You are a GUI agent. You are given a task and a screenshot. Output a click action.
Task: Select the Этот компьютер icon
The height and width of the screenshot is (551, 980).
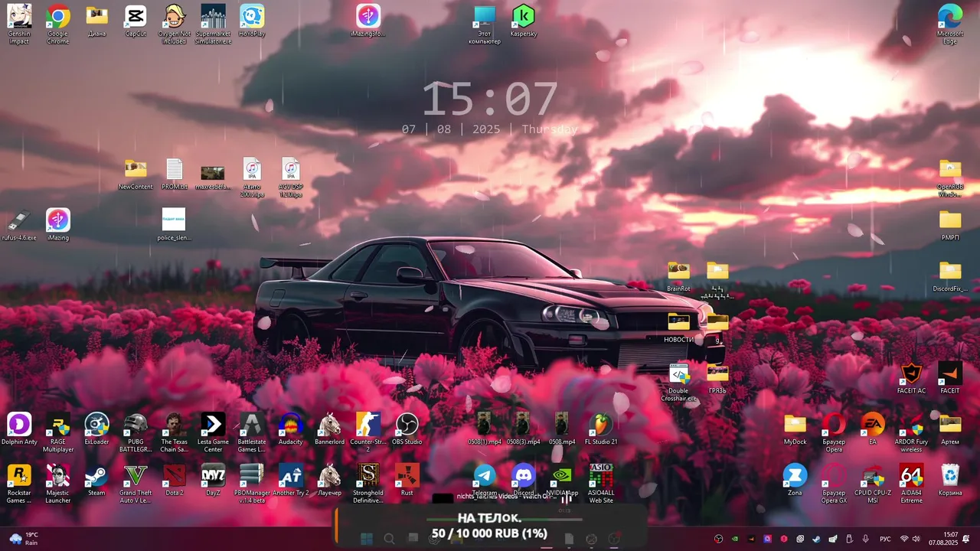(x=485, y=16)
